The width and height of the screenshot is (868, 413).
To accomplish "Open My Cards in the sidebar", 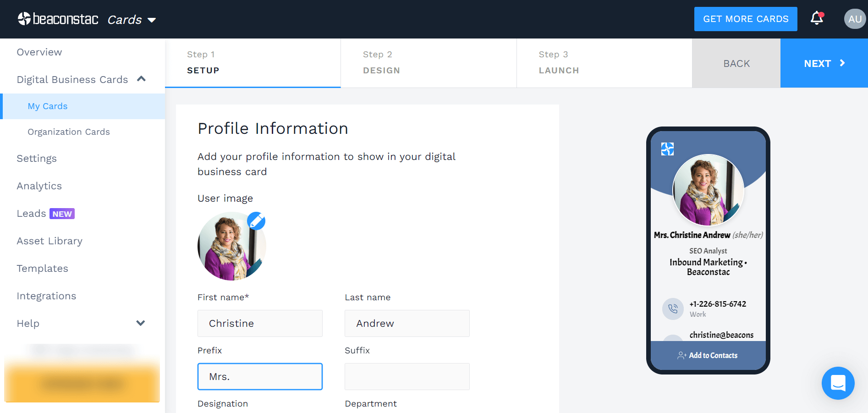I will click(47, 106).
